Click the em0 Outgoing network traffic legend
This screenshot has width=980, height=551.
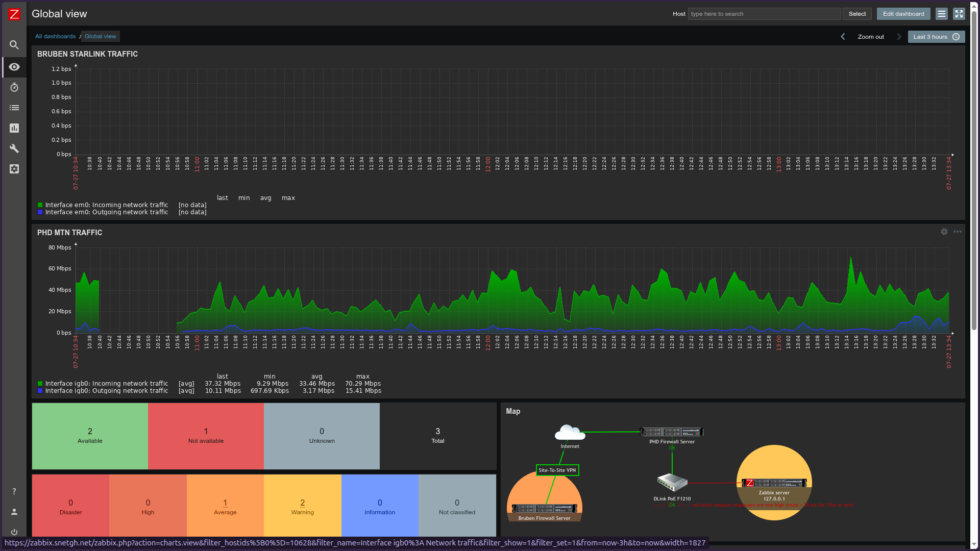pos(107,212)
